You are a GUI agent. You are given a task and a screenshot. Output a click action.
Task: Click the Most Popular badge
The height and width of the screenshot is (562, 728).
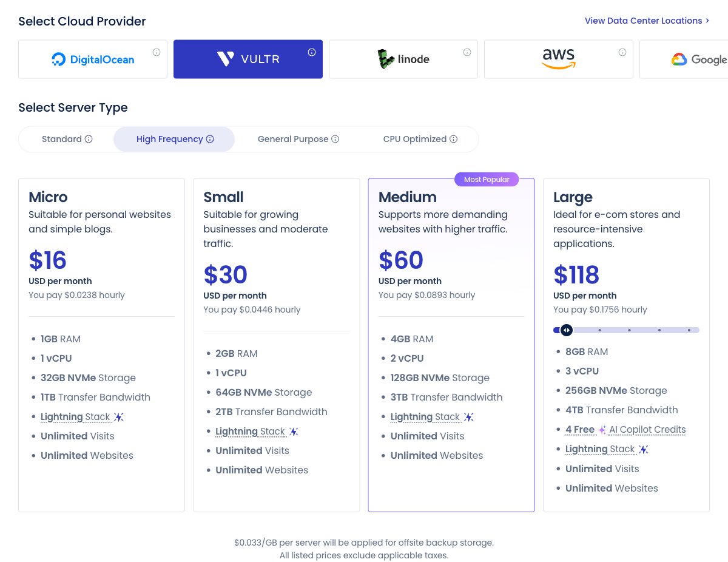pos(487,180)
